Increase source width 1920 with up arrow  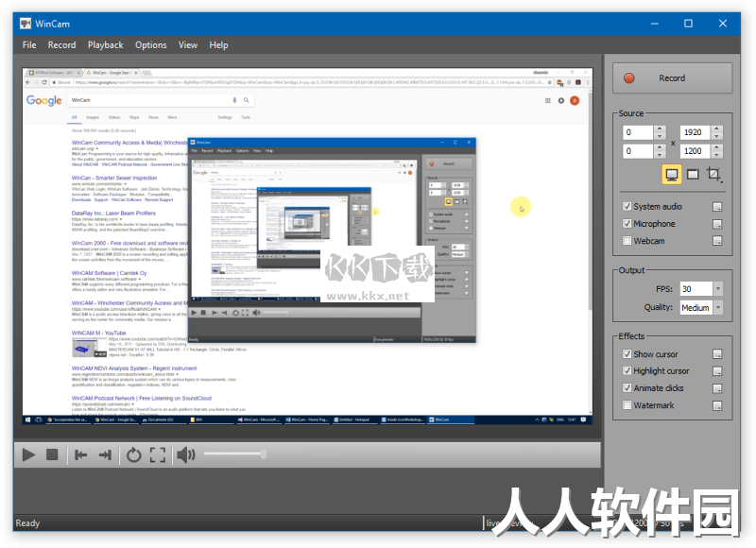pos(717,128)
